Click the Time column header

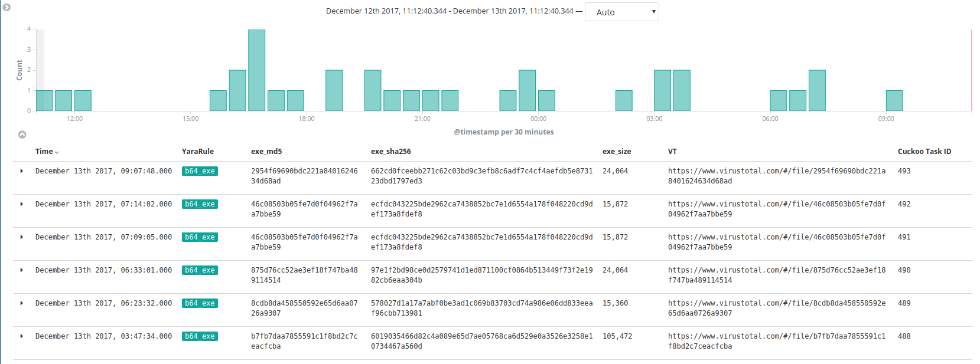click(44, 152)
